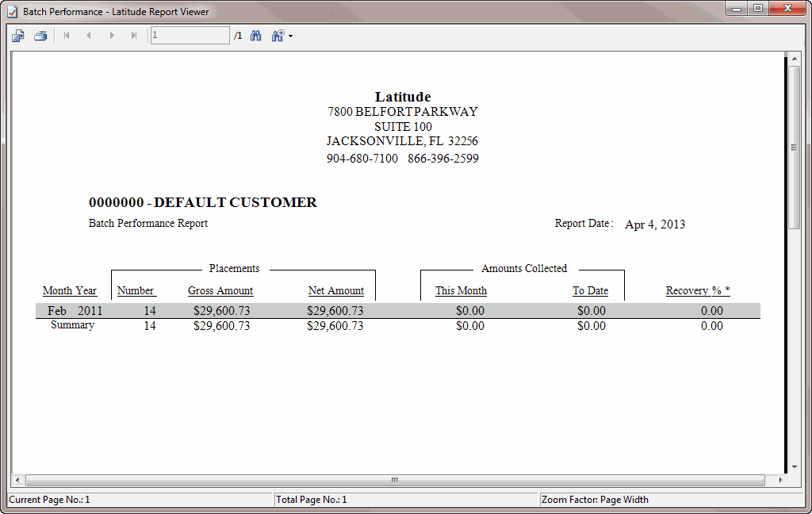Jump to the last page
The width and height of the screenshot is (812, 514).
click(133, 35)
